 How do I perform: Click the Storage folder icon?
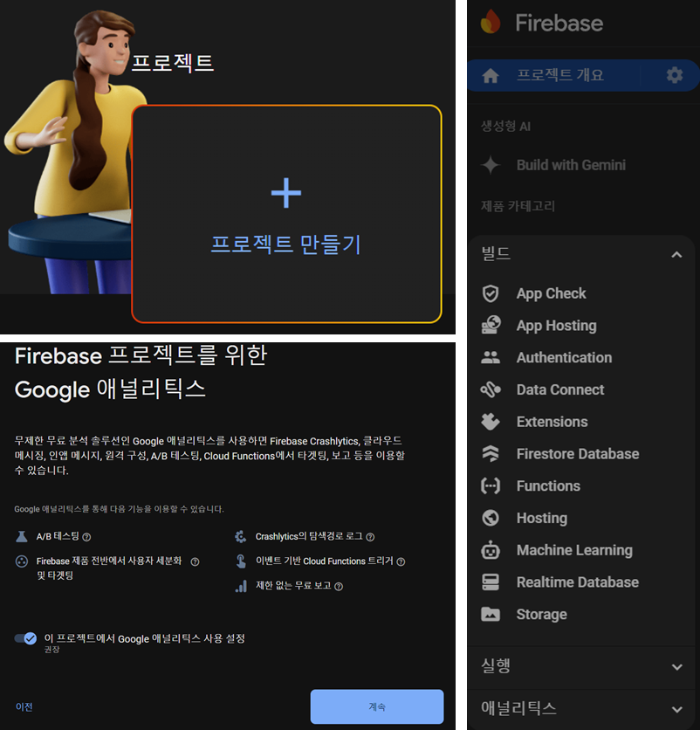coord(491,615)
